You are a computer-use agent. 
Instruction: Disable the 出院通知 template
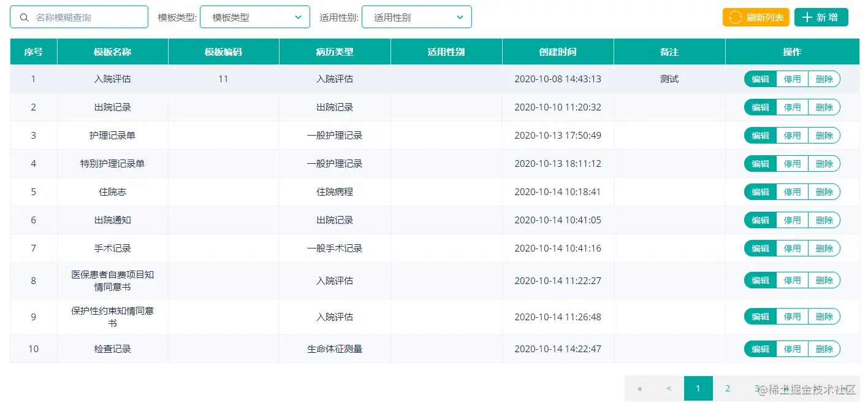coord(792,220)
